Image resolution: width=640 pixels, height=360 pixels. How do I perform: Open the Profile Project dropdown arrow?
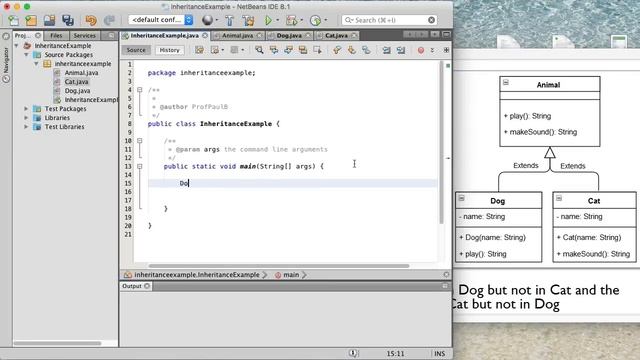pyautogui.click(x=325, y=20)
